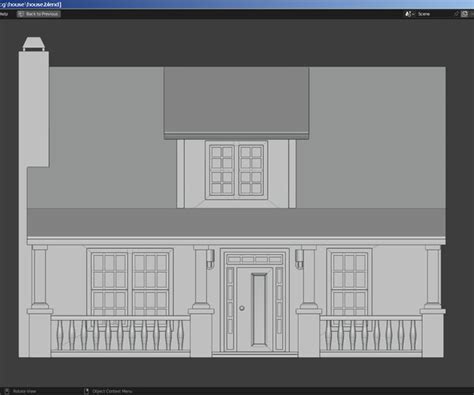Click the Rotate View status bar hint
Viewport: 474px width, 395px height.
[24, 391]
